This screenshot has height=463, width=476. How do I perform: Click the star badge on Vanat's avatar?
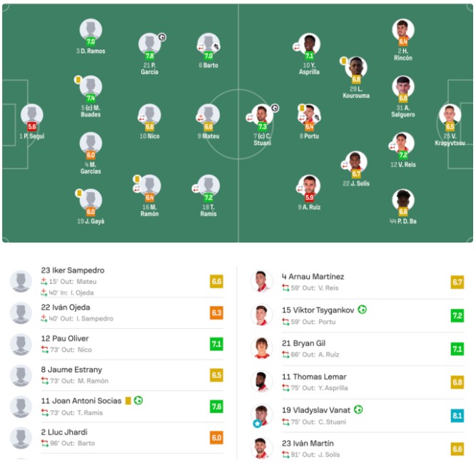click(255, 424)
